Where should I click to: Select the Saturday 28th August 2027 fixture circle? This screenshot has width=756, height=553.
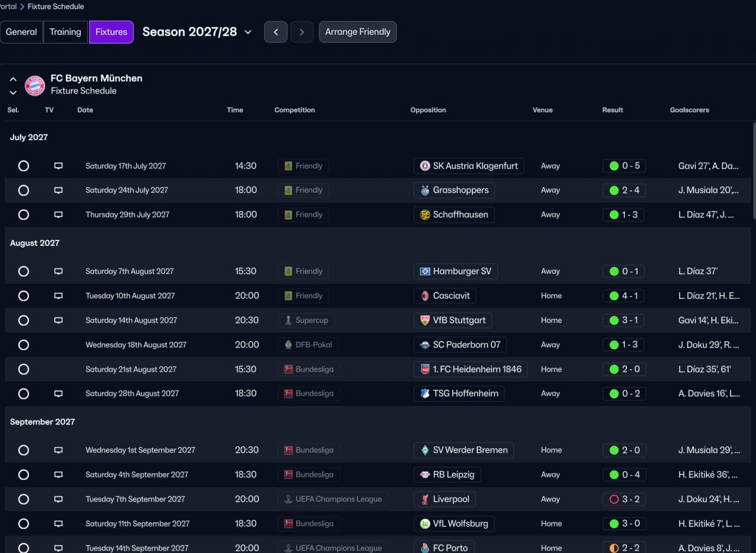[x=24, y=393]
